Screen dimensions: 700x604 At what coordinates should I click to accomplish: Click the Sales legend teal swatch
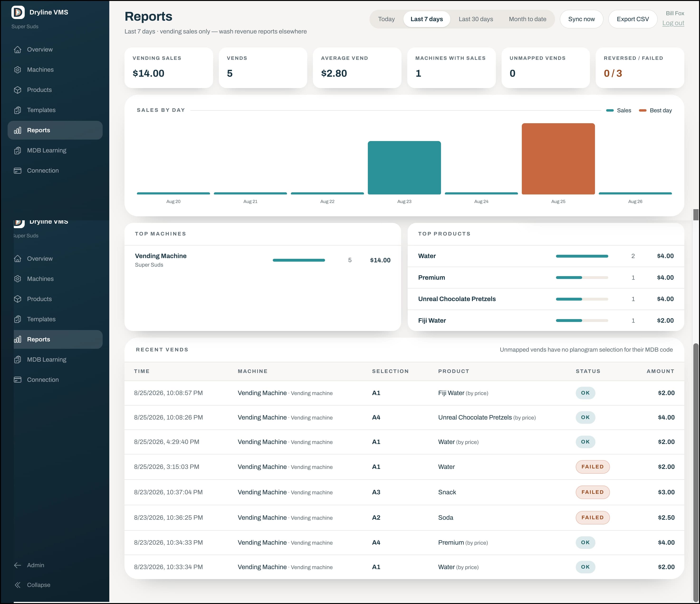[610, 110]
